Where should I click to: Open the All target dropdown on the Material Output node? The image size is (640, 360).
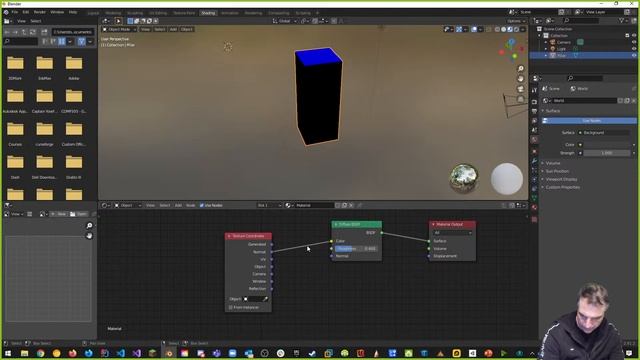pyautogui.click(x=452, y=233)
